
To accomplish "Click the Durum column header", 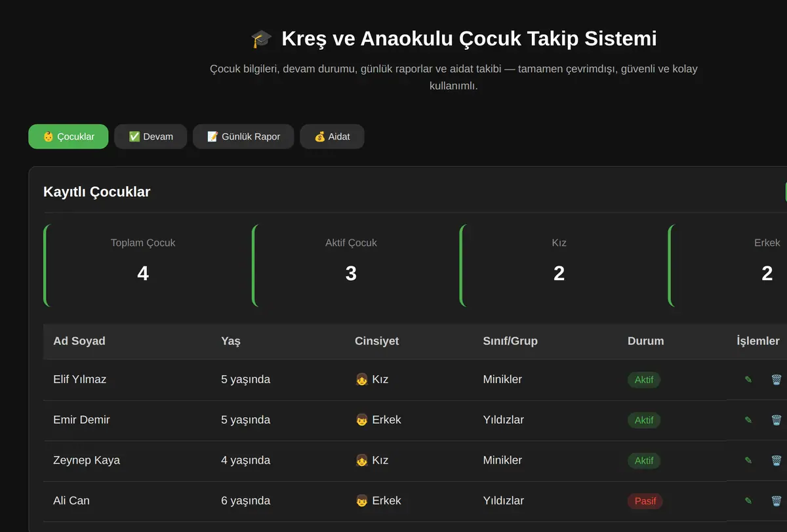I will 646,341.
